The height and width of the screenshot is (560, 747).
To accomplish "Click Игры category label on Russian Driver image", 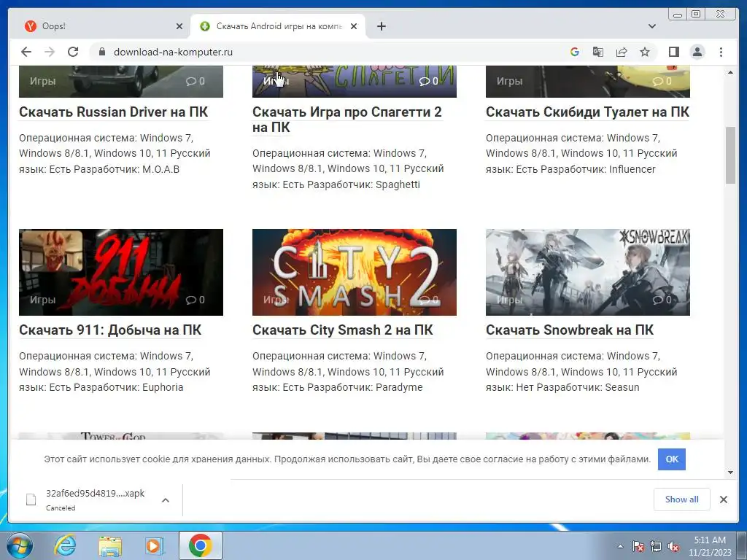I will click(x=43, y=81).
